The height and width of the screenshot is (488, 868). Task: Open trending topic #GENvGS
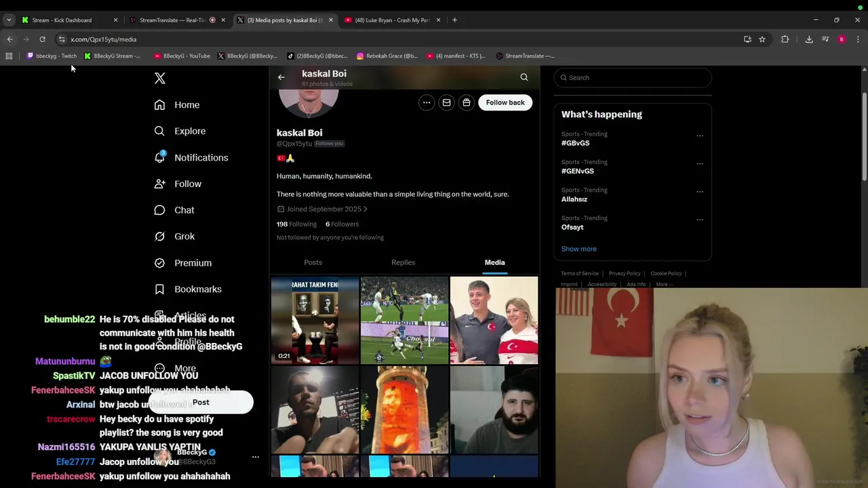tap(578, 171)
